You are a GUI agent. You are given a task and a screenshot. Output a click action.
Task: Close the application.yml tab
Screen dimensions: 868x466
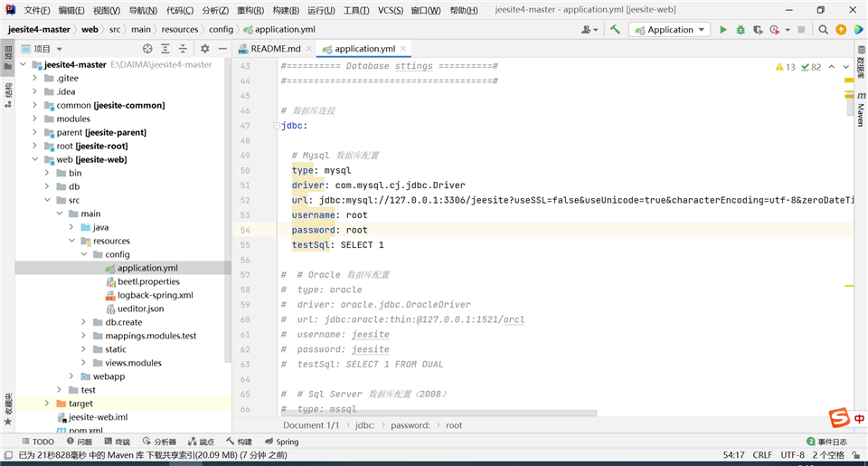(x=403, y=49)
